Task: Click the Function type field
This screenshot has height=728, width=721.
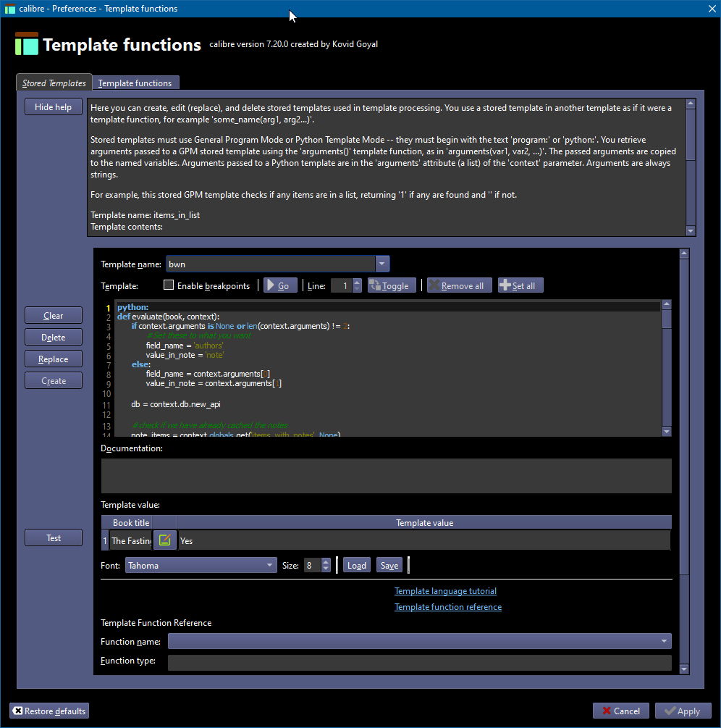Action: (419, 662)
